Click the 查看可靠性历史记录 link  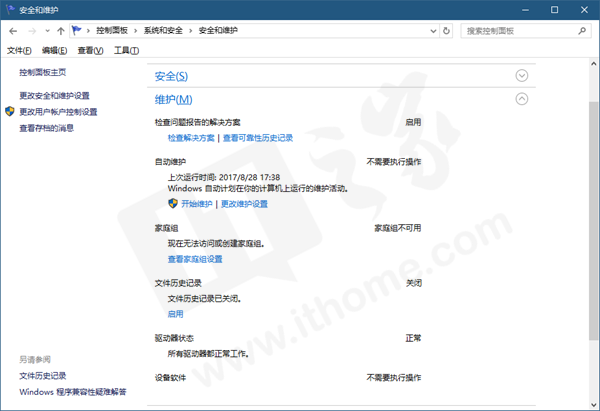[257, 137]
